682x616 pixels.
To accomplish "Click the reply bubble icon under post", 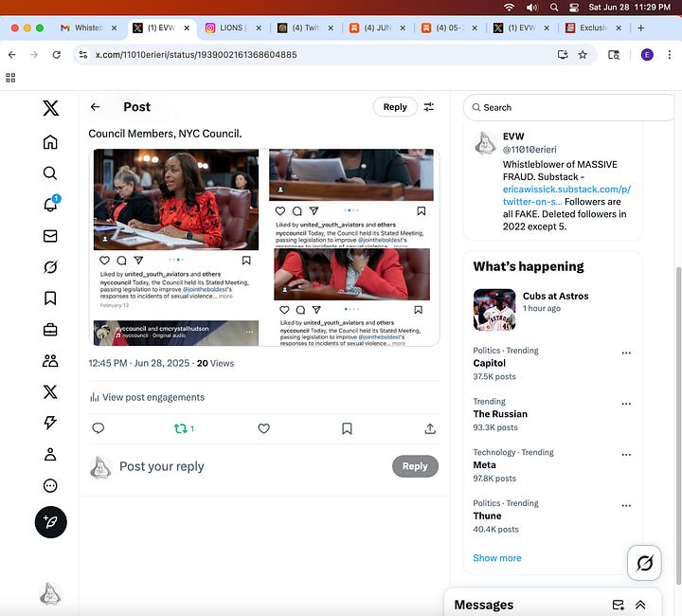I will click(x=99, y=428).
